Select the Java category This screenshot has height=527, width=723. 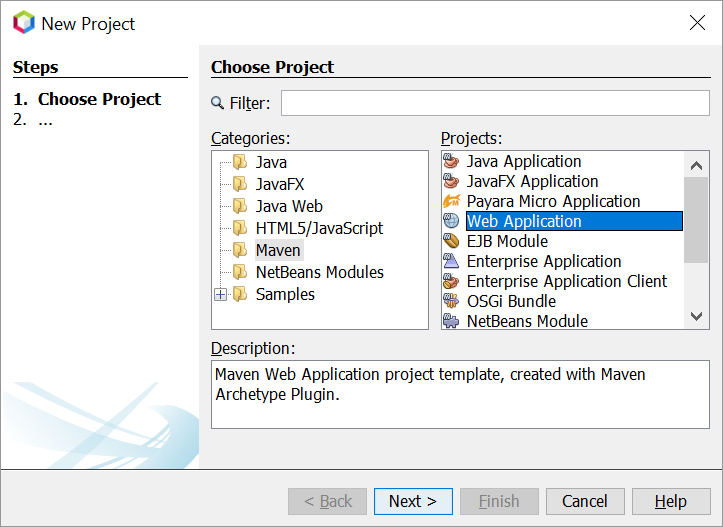coord(270,162)
